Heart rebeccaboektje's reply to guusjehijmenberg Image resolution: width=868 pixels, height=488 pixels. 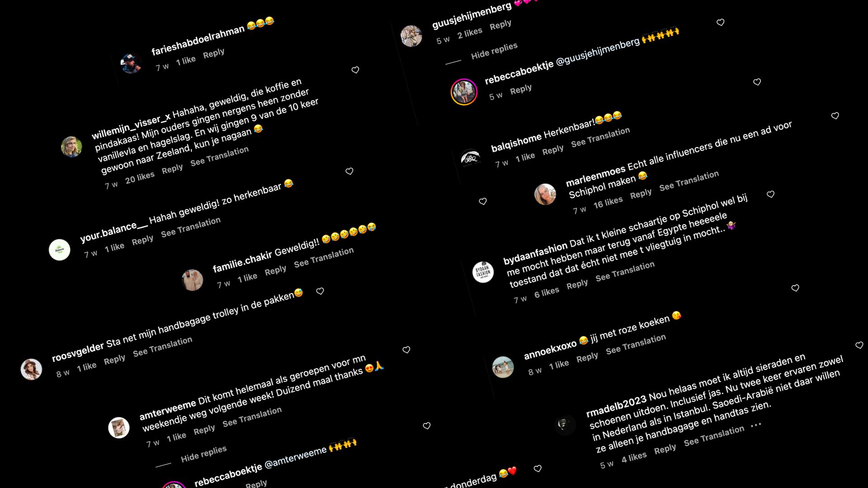pyautogui.click(x=757, y=82)
